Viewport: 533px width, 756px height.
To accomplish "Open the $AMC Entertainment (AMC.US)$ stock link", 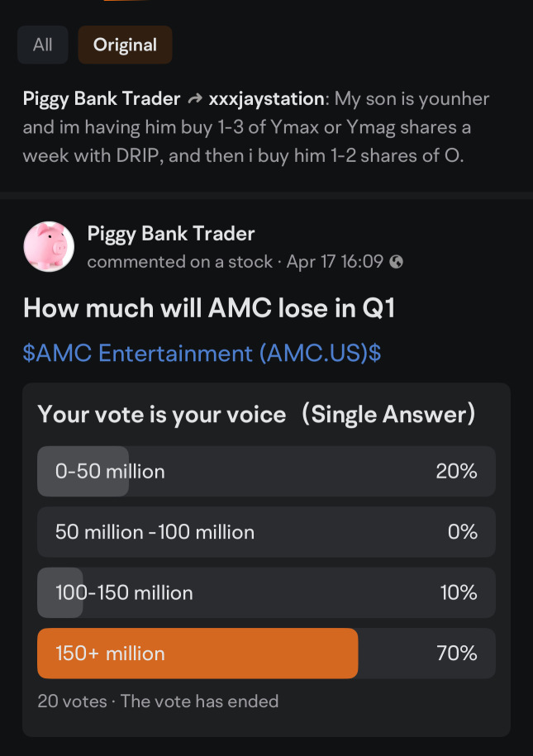I will (202, 354).
